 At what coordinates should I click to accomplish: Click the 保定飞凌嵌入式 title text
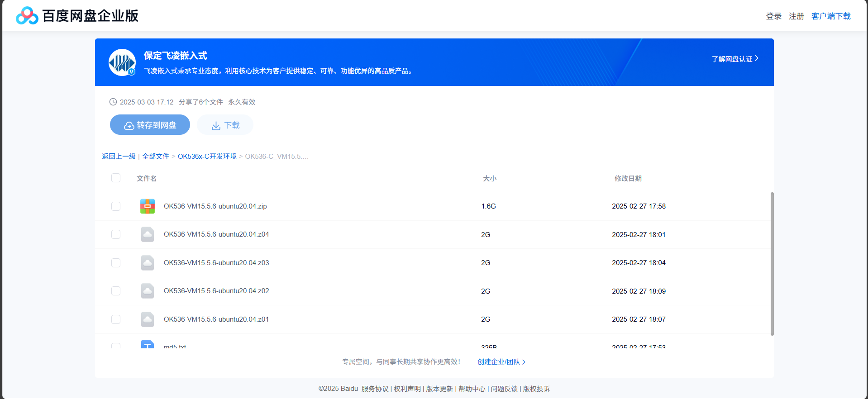point(176,56)
